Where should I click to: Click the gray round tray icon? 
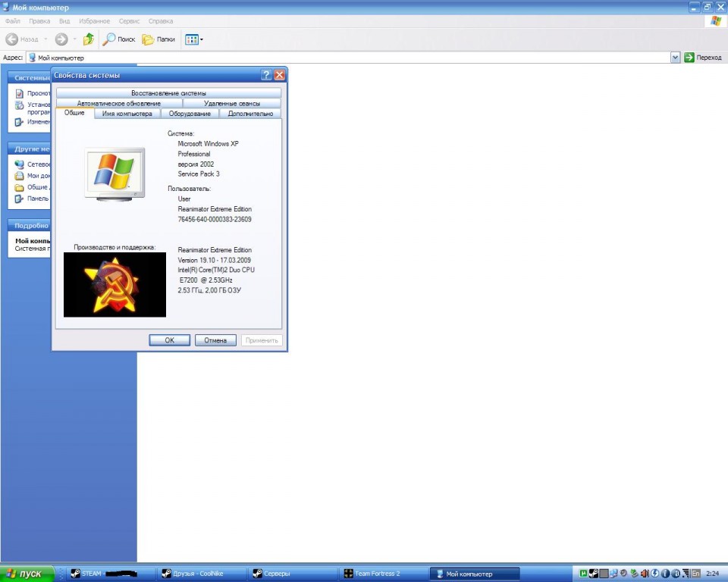point(624,574)
